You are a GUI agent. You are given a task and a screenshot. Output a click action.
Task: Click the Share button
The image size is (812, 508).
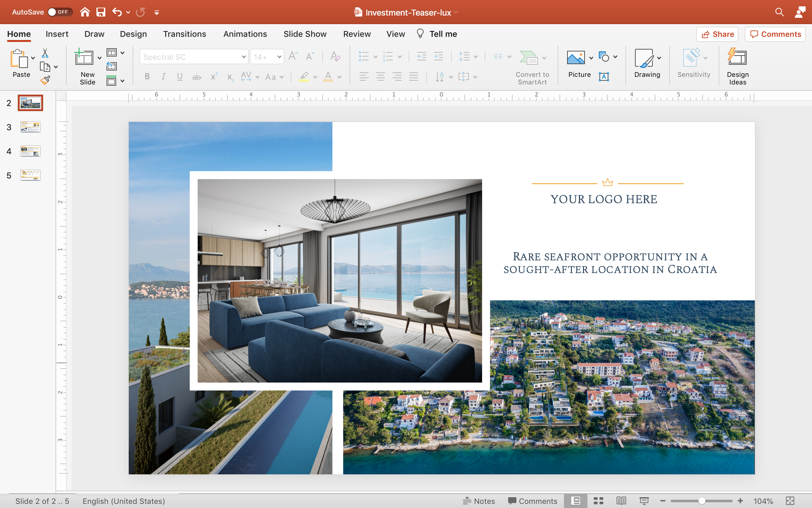coord(717,34)
